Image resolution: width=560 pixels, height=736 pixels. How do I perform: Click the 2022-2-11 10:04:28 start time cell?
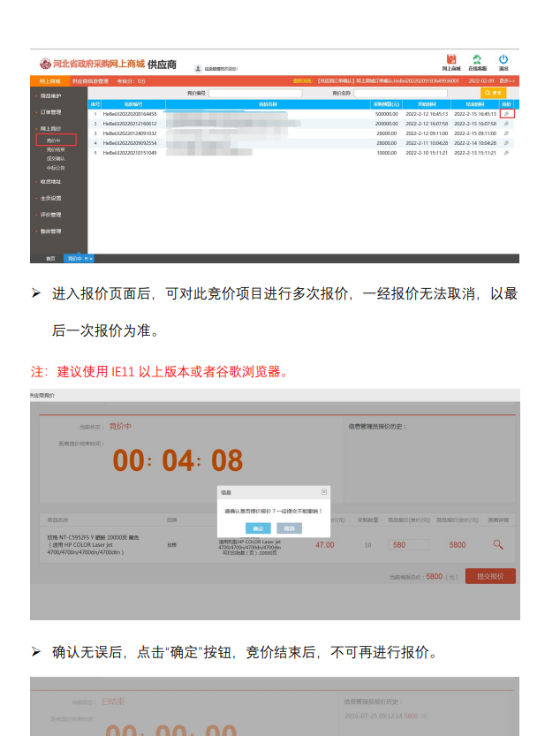[427, 143]
